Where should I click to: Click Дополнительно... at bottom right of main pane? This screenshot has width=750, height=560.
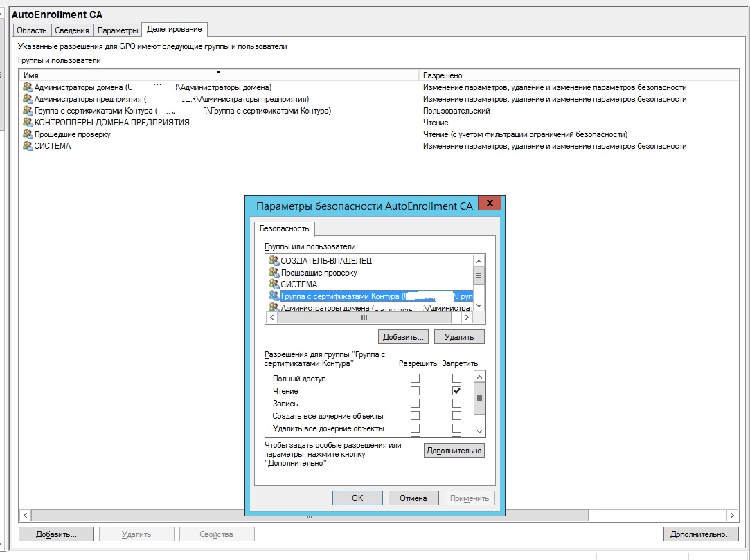click(x=701, y=534)
